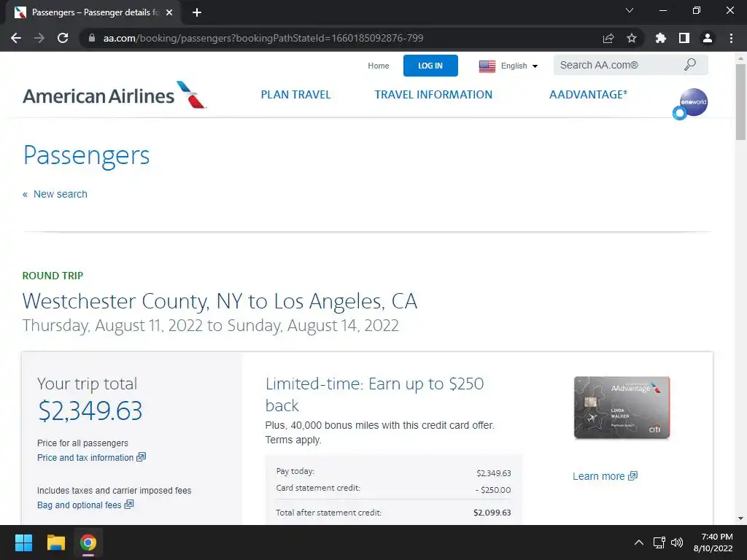
Task: Open Chrome's three-dot menu
Action: pos(731,38)
